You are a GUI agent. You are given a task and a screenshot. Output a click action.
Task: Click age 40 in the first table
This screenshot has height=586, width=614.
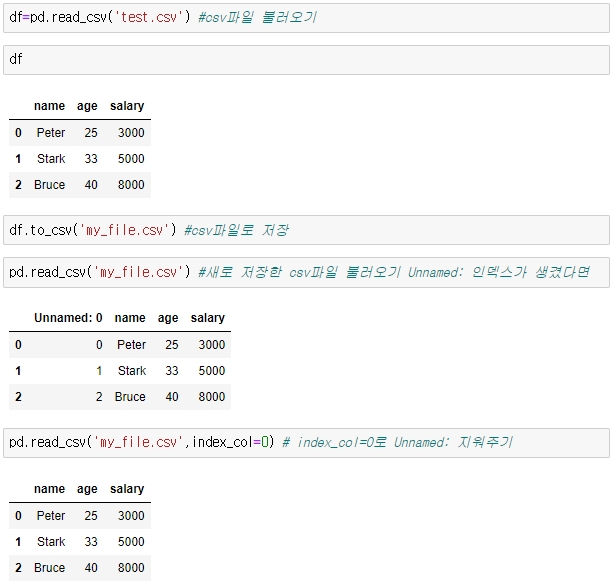(91, 184)
